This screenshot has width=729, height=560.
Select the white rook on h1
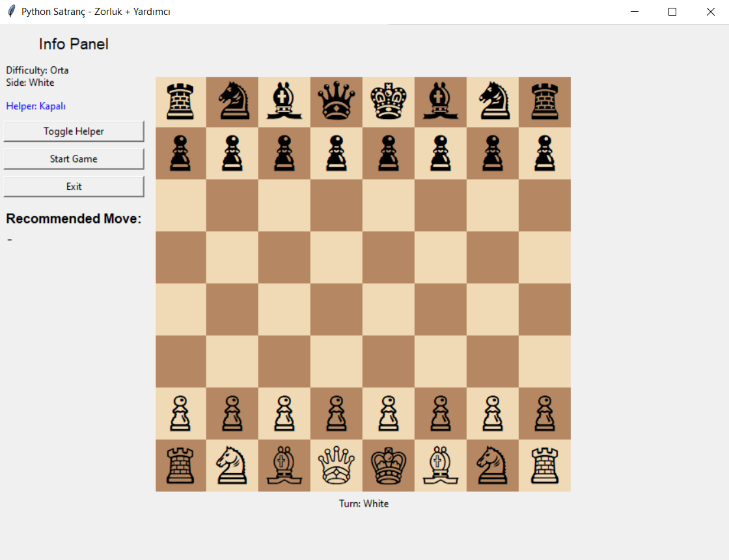pos(545,466)
